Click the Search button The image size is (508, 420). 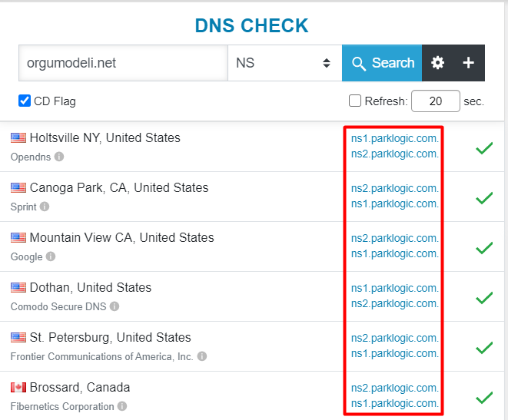point(382,63)
